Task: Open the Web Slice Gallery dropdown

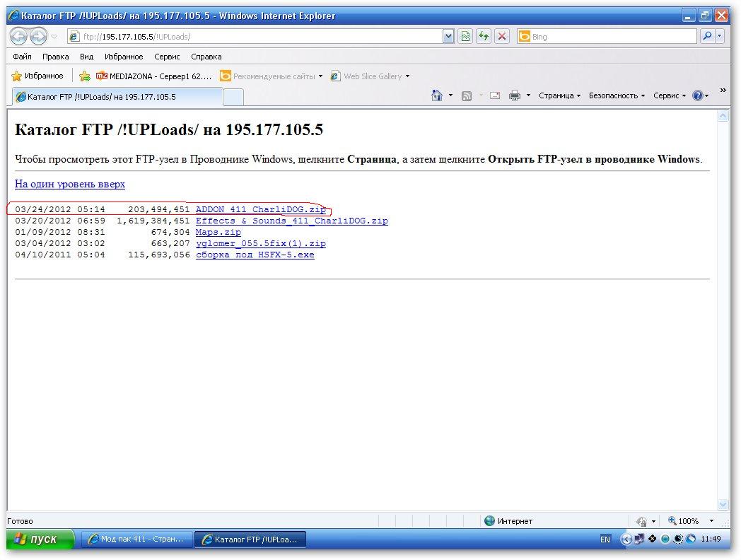Action: (x=370, y=76)
